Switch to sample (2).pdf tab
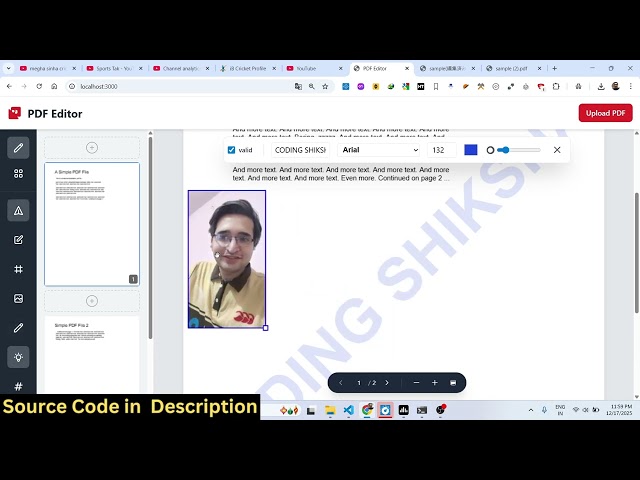Viewport: 640px width, 480px height. coord(511,69)
